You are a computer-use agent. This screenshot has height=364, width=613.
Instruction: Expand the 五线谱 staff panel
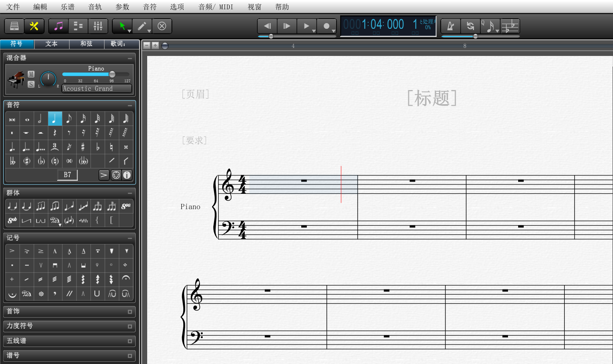click(x=130, y=341)
